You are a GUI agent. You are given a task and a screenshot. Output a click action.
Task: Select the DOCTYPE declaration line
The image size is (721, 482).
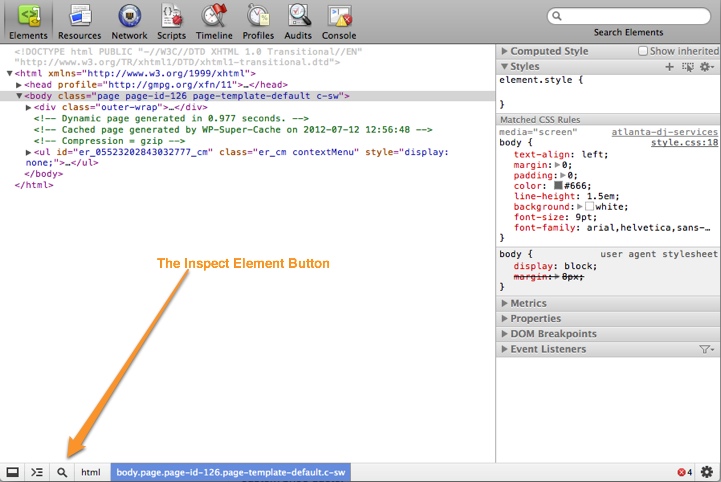point(189,57)
